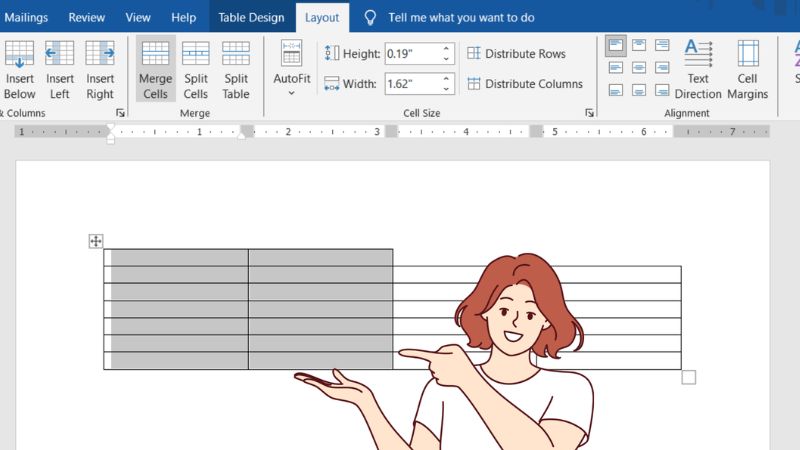Click Distribute Rows button
Image resolution: width=800 pixels, height=450 pixels.
516,54
